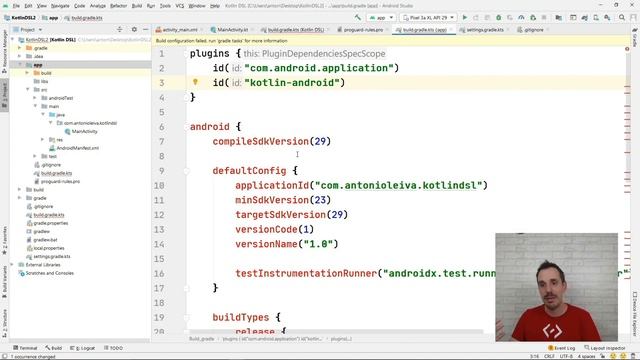Open the Project view type dropdown
The image size is (640, 360).
click(28, 29)
